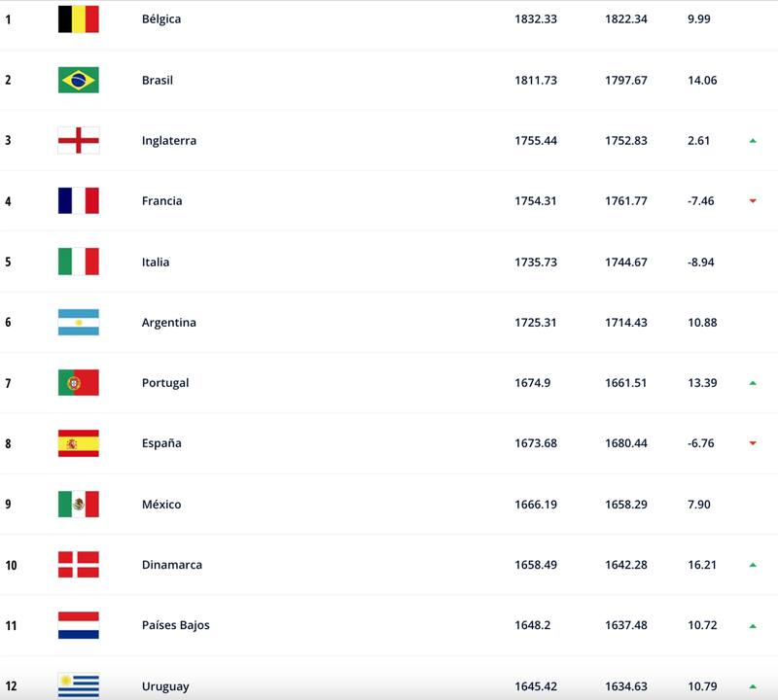Click red down arrow in España row

point(753,443)
